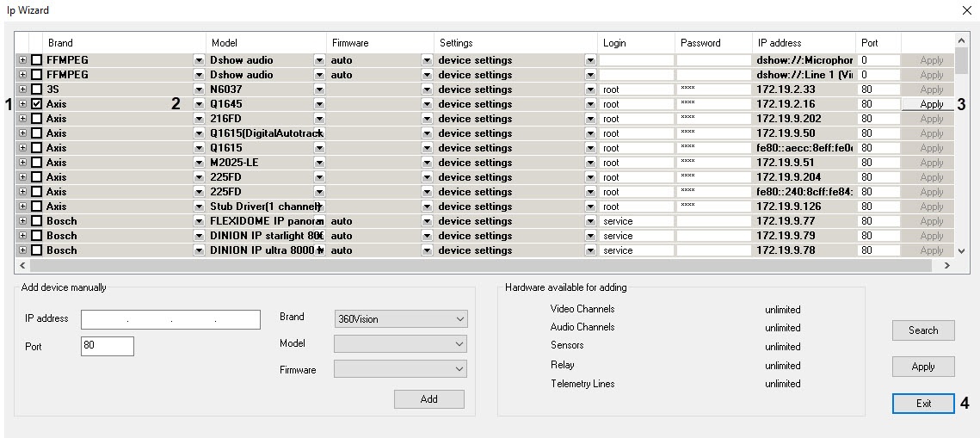Click the Port field containing 80

coord(108,346)
